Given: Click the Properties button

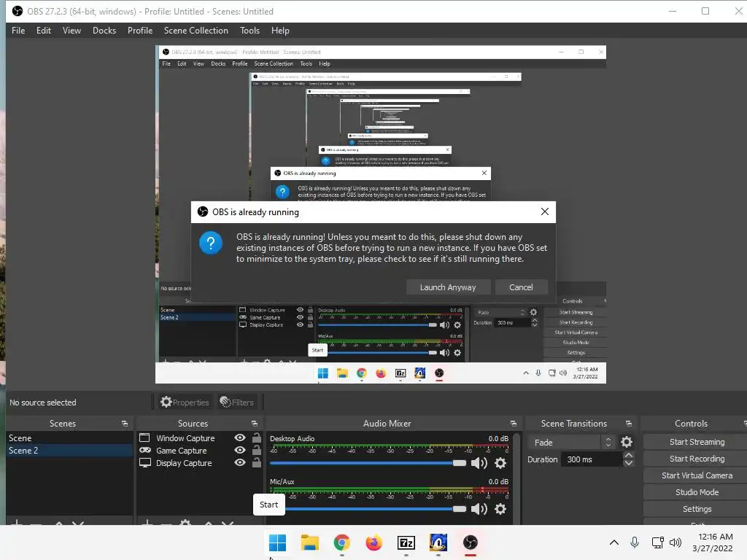Looking at the screenshot, I should [185, 402].
